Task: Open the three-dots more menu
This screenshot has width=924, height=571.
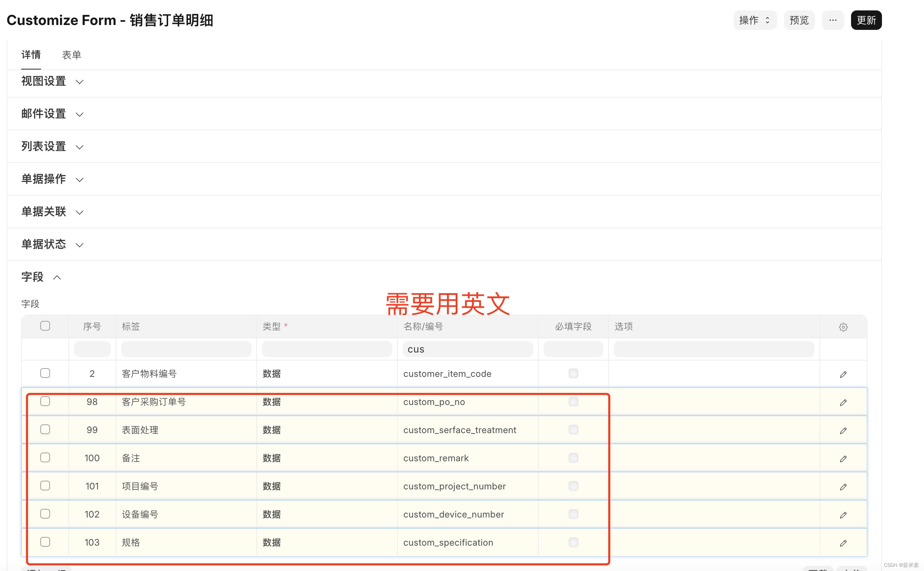Action: click(x=832, y=20)
